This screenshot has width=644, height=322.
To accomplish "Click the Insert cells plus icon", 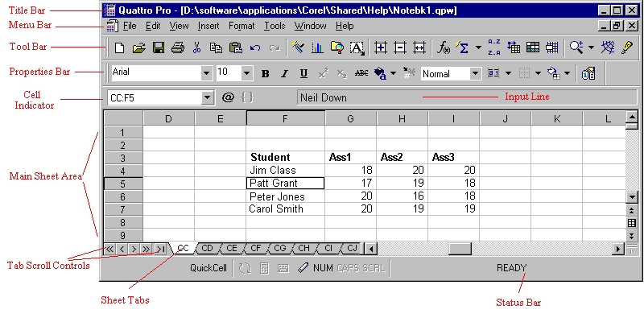I will click(381, 48).
